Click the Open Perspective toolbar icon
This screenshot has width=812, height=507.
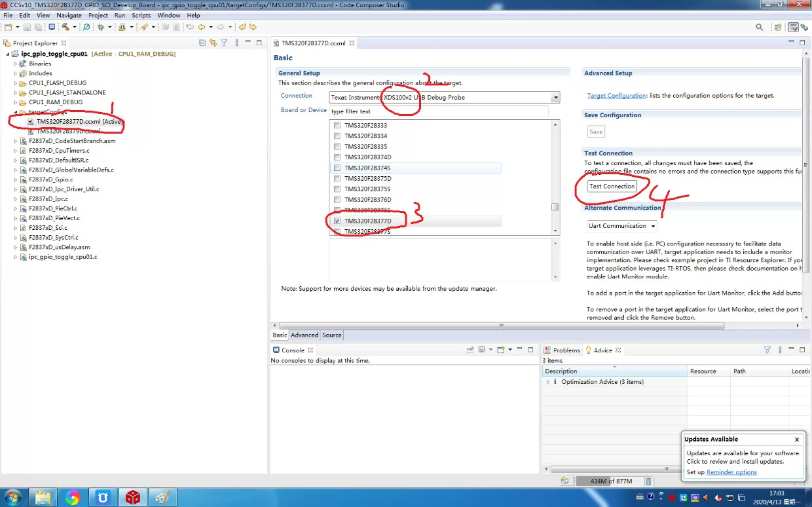(x=778, y=28)
